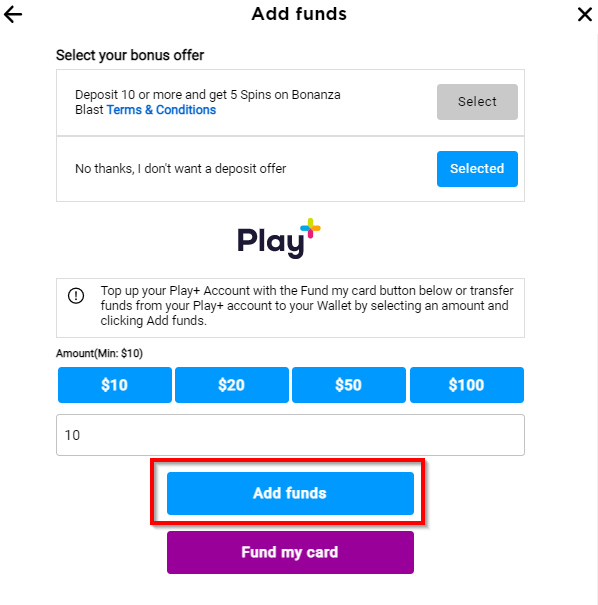Viewport: 598px width, 605px height.
Task: Click the 'Select your bonus offer' heading
Action: pyautogui.click(x=130, y=55)
